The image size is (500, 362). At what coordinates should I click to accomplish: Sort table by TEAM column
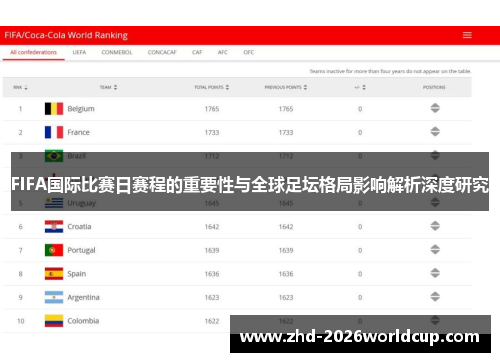[x=109, y=87]
